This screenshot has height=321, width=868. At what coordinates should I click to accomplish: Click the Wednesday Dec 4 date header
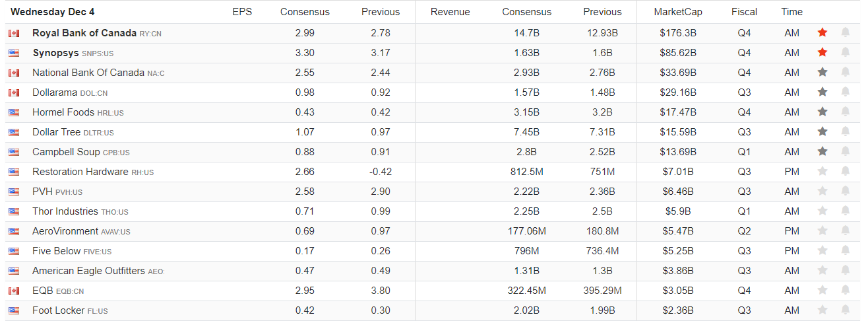(x=52, y=12)
